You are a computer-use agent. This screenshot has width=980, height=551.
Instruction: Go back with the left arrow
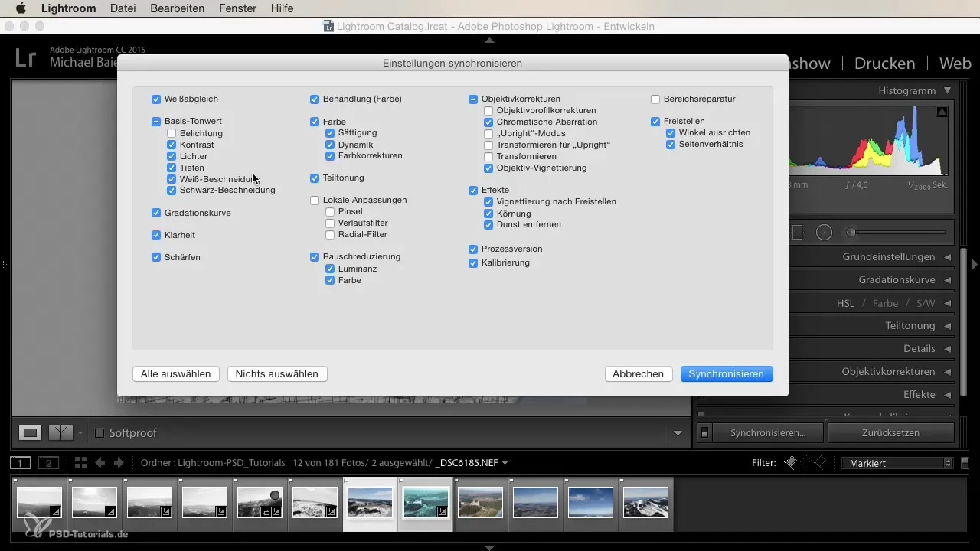point(100,463)
